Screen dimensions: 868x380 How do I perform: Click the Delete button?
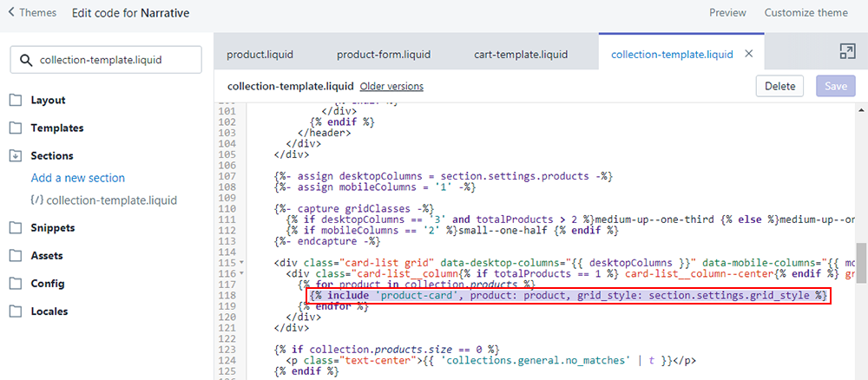click(779, 86)
